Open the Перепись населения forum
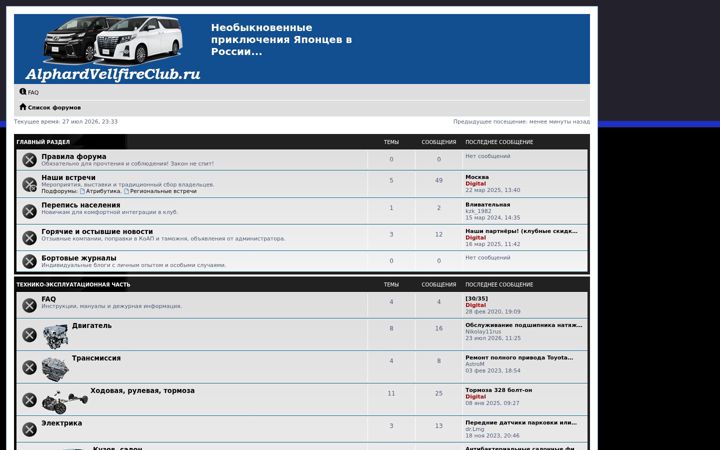This screenshot has width=720, height=450. coord(81,205)
